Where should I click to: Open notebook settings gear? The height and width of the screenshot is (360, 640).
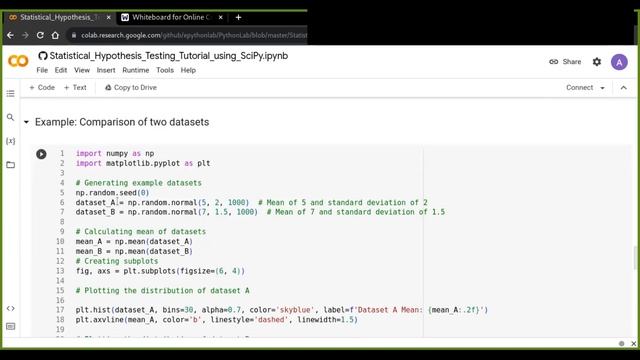(597, 62)
